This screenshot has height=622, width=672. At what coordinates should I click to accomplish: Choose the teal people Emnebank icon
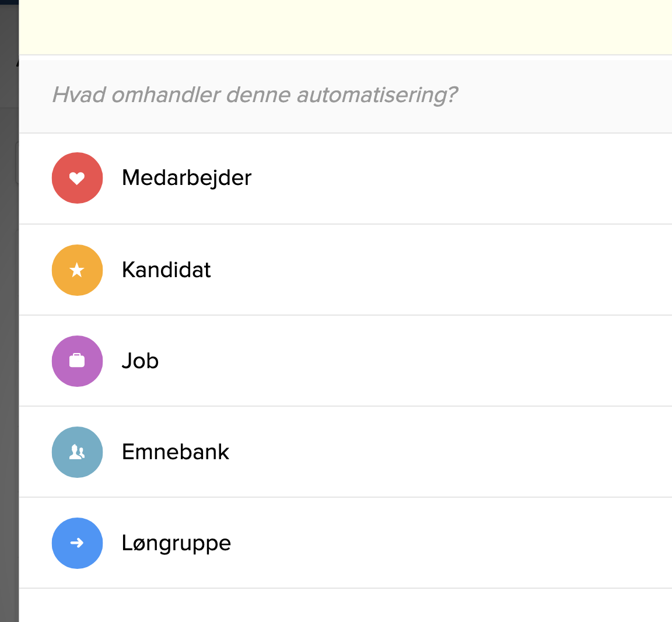77,452
